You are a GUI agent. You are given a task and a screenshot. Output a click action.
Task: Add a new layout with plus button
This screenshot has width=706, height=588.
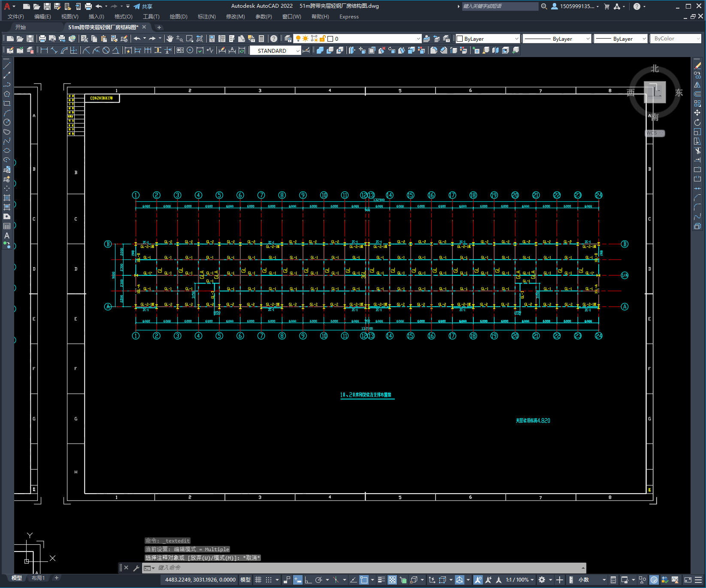56,578
